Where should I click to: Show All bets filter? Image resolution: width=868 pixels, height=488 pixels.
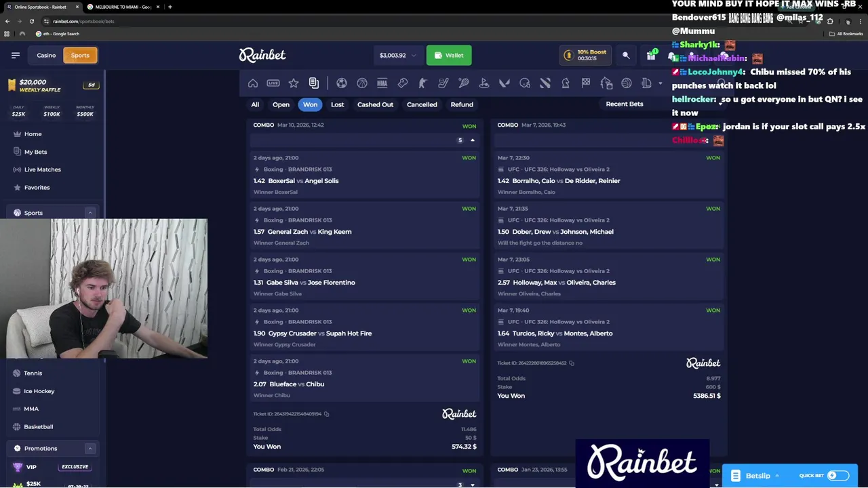[x=255, y=104]
